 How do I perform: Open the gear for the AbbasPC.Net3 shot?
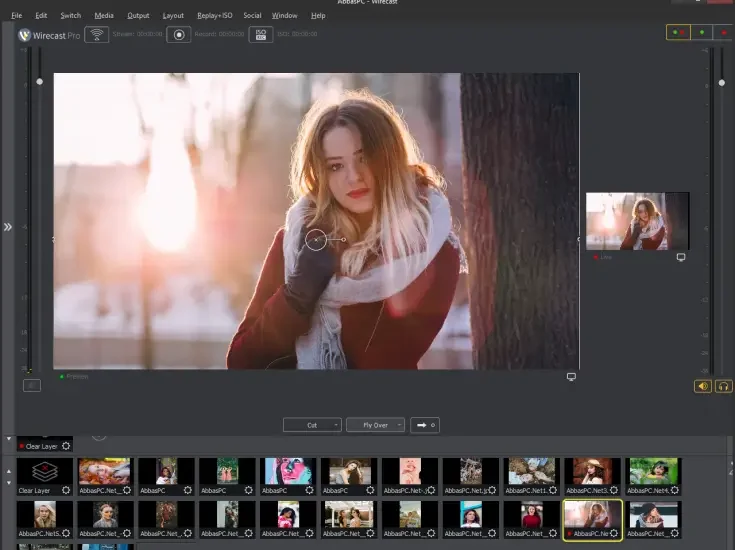614,490
